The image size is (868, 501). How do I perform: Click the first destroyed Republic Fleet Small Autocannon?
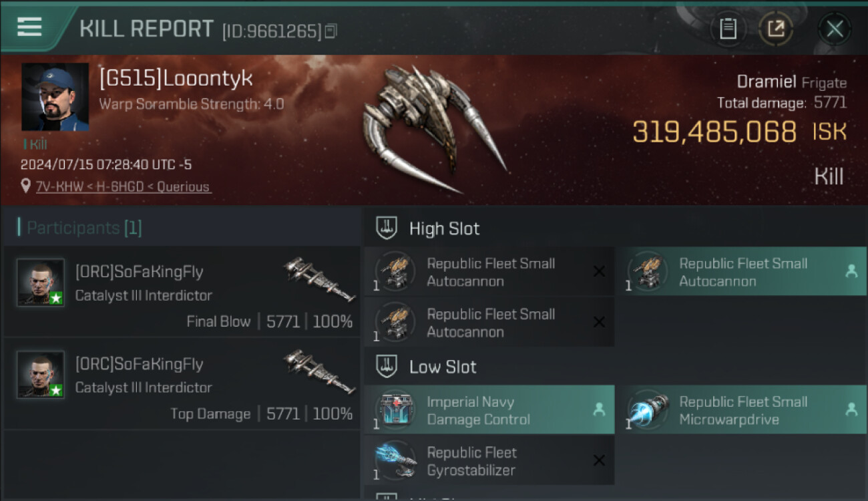(489, 272)
